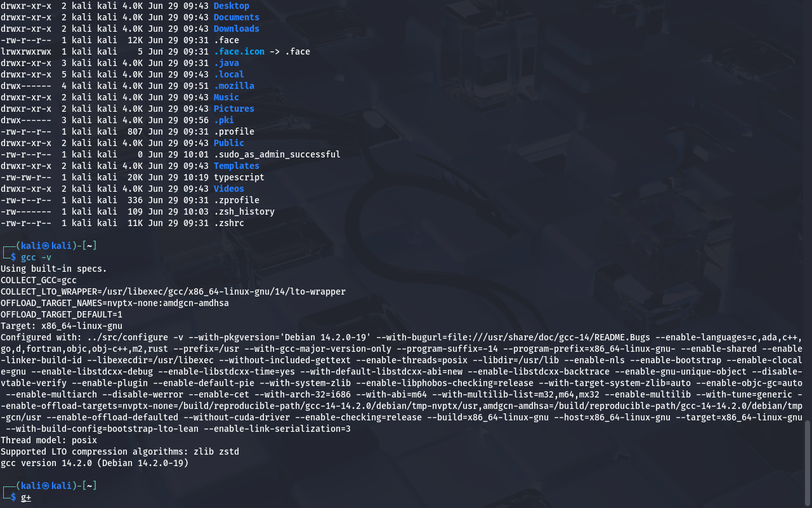Viewport: 812px width, 508px height.
Task: Click the 'OFFLOAD_TARGET_NAMES' line
Action: click(115, 303)
